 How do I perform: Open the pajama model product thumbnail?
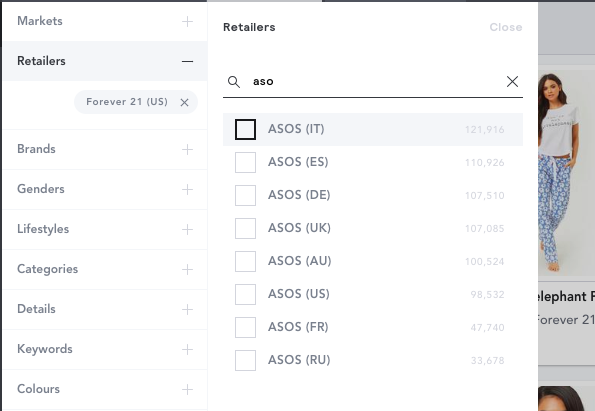point(566,173)
